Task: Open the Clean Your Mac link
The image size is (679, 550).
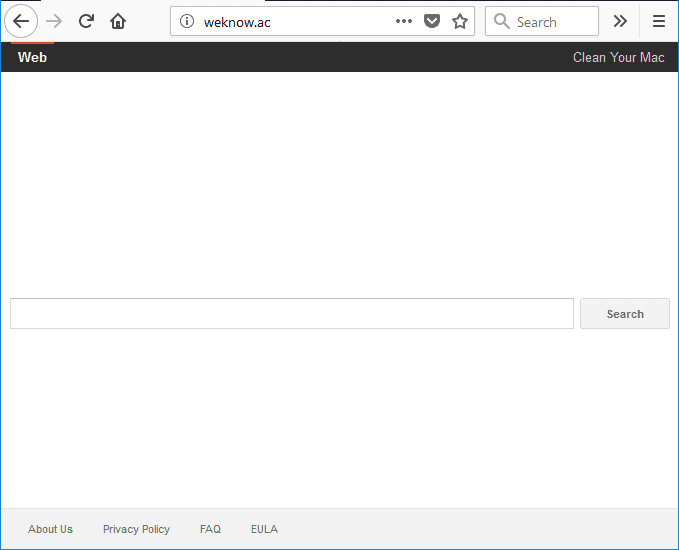Action: [618, 57]
